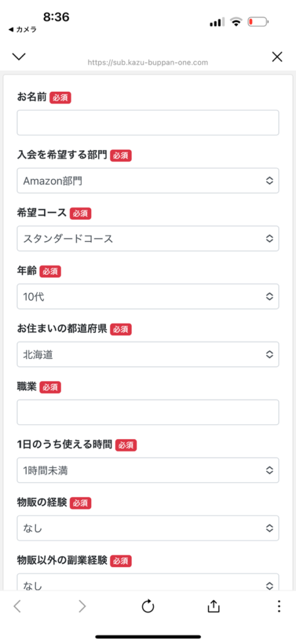Tap the collapse chevron at the top left

[x=19, y=57]
